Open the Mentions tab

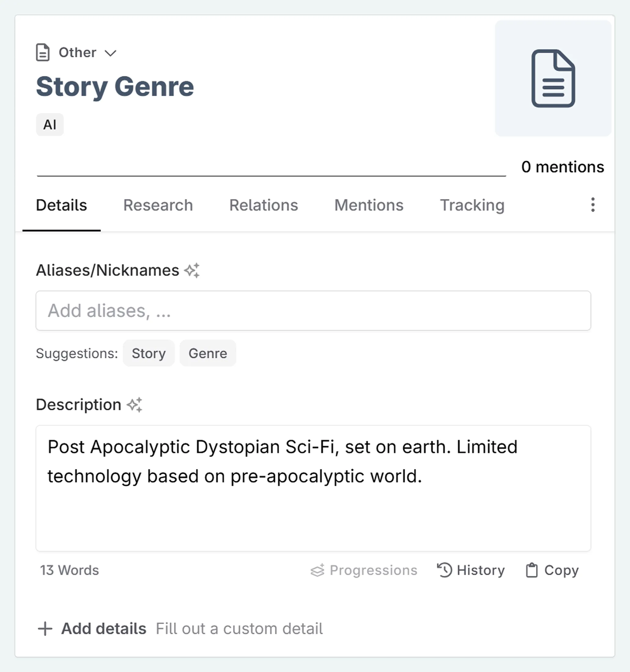(x=368, y=205)
